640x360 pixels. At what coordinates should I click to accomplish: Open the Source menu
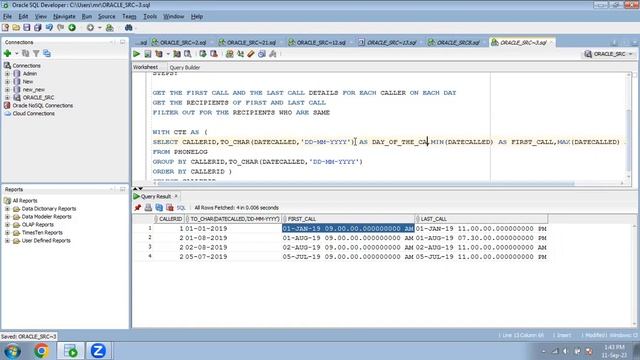coord(107,17)
